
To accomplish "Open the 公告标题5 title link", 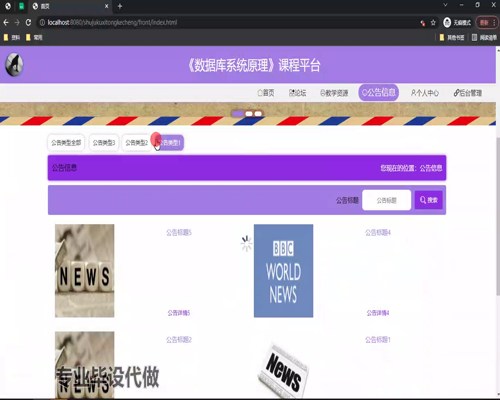I will (179, 232).
